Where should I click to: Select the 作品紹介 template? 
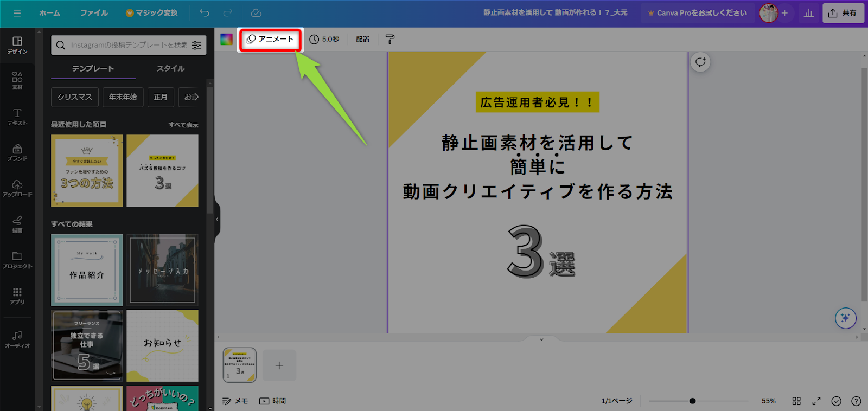87,270
